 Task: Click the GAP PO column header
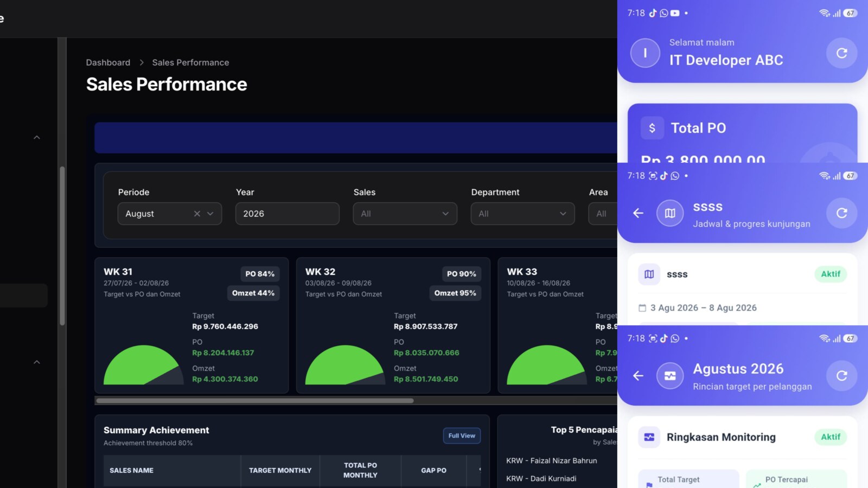coord(434,470)
